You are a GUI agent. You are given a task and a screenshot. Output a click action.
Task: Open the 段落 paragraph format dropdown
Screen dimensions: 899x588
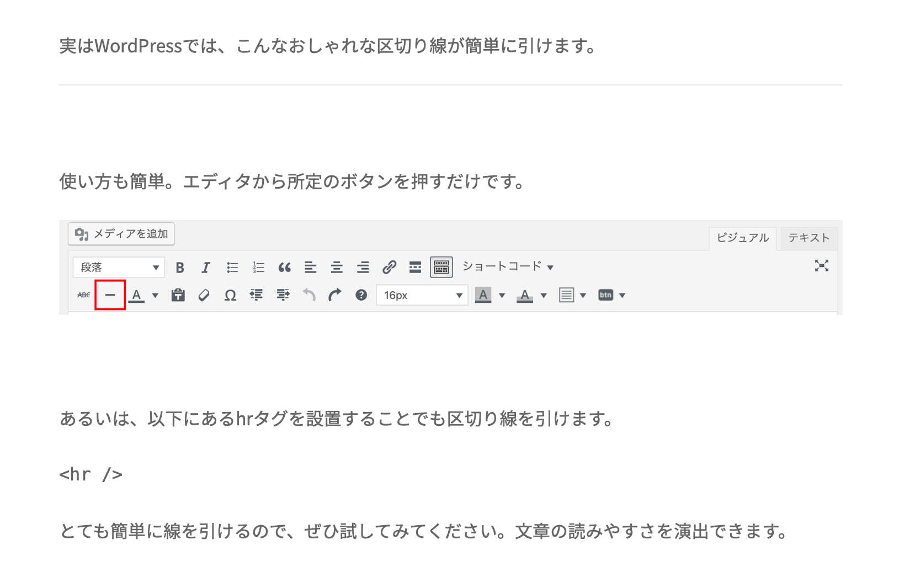pos(119,268)
